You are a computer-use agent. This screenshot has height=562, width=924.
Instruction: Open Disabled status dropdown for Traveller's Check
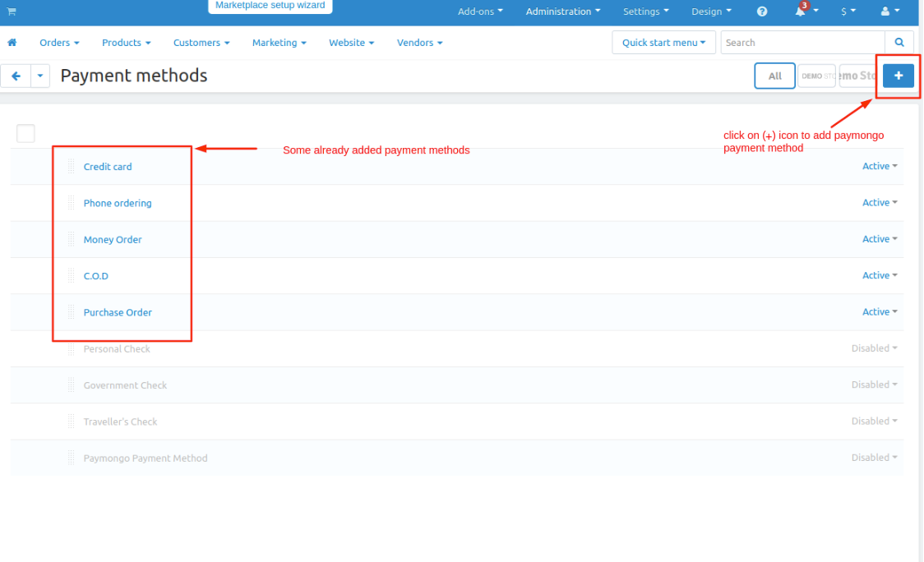tap(874, 421)
